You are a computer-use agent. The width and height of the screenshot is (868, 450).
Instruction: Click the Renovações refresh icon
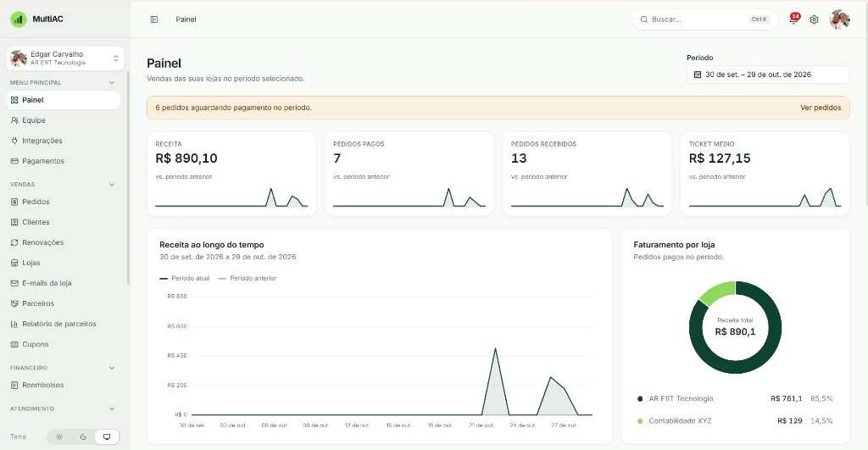pyautogui.click(x=14, y=242)
